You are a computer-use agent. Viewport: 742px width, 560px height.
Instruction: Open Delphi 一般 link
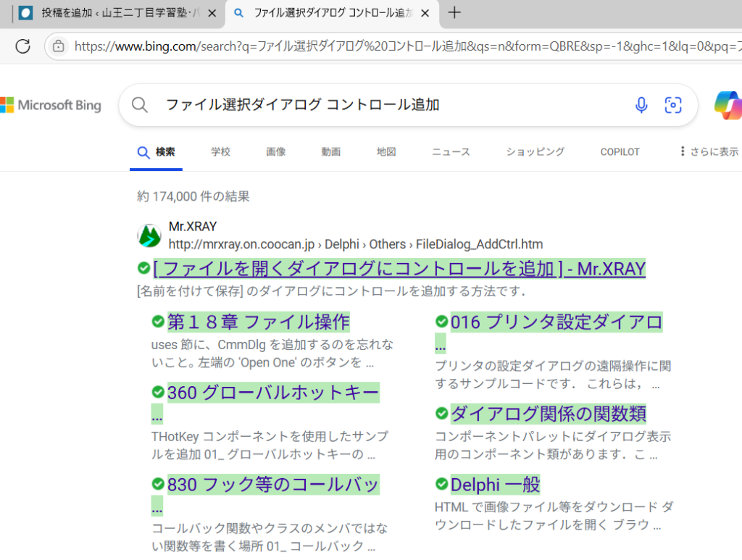(495, 485)
